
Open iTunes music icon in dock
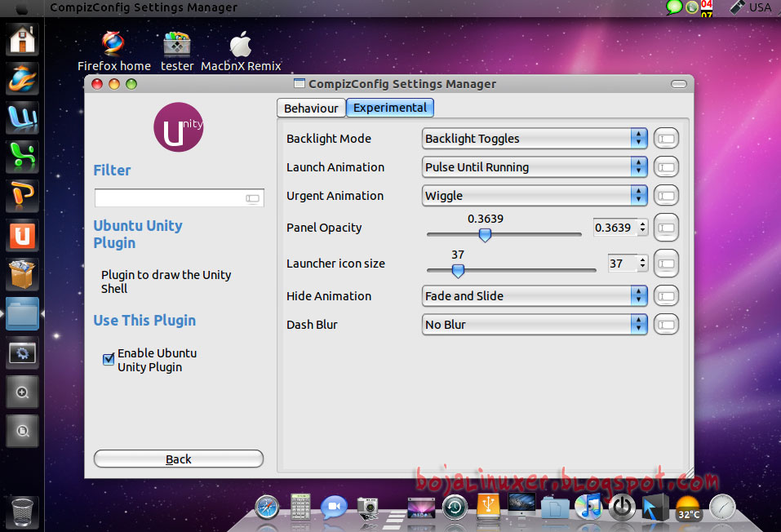[588, 507]
